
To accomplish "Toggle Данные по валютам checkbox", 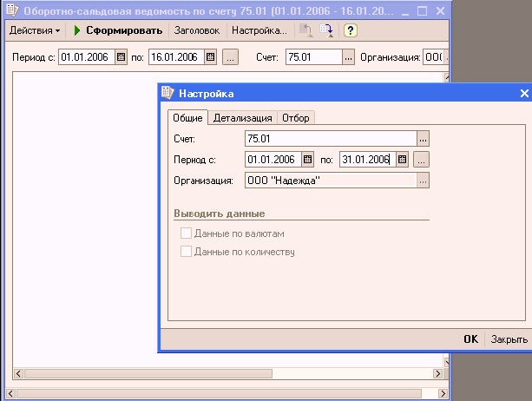I will click(185, 233).
